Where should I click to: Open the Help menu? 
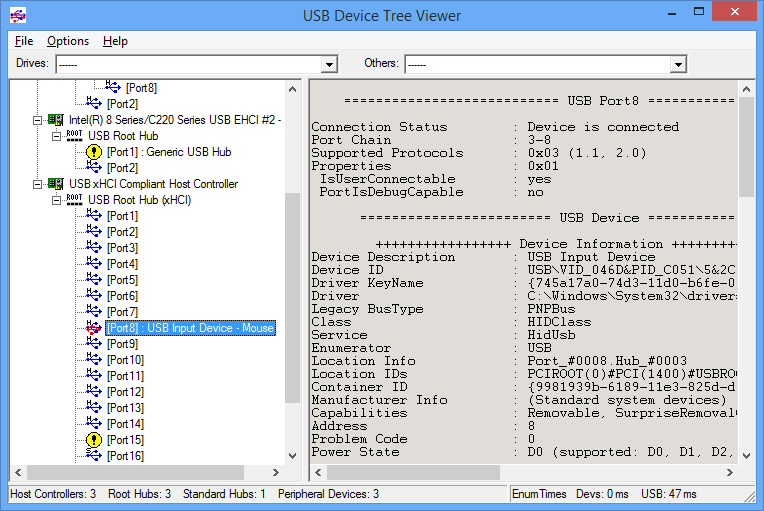115,41
